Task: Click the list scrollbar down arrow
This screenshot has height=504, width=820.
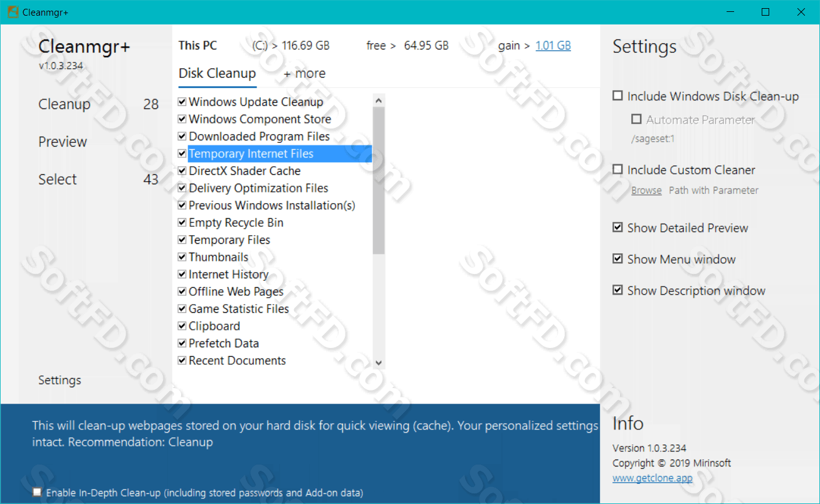Action: tap(379, 362)
